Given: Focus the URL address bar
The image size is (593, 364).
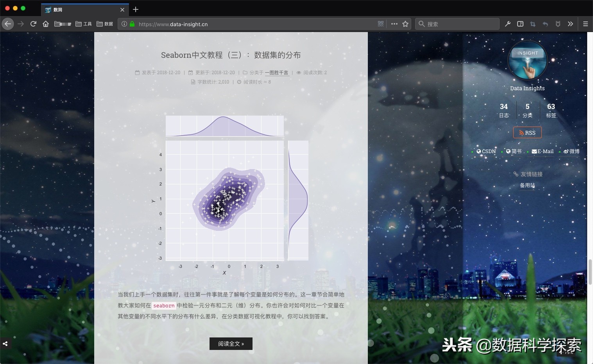Looking at the screenshot, I should click(256, 24).
